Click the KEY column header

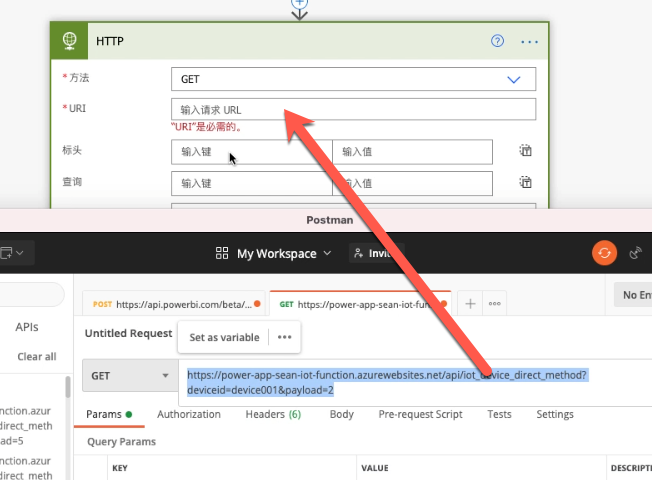(x=120, y=468)
